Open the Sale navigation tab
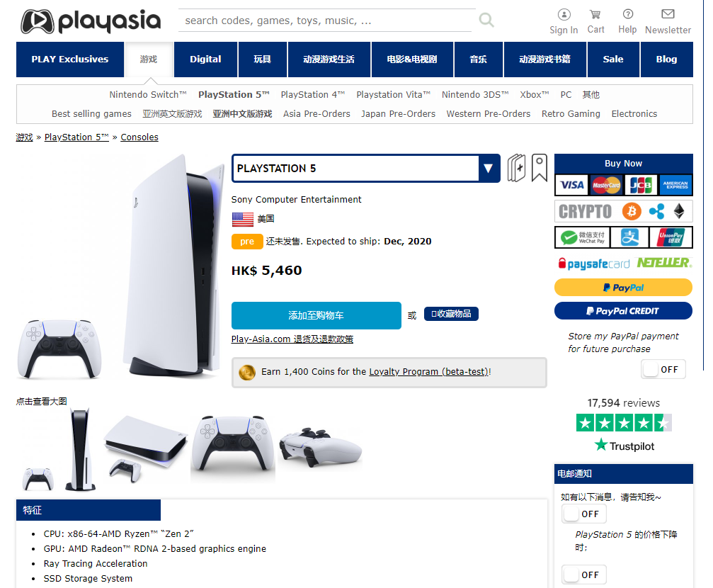The image size is (713, 588). (613, 60)
